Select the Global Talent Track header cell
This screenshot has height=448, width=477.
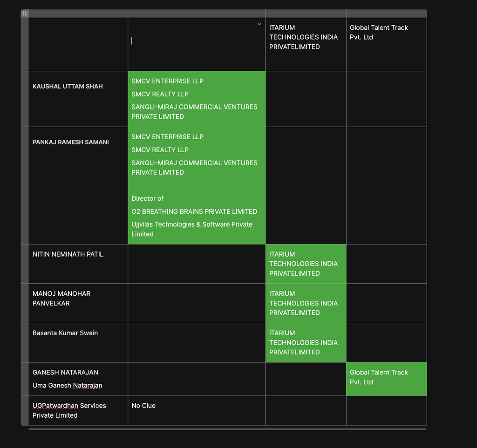386,44
